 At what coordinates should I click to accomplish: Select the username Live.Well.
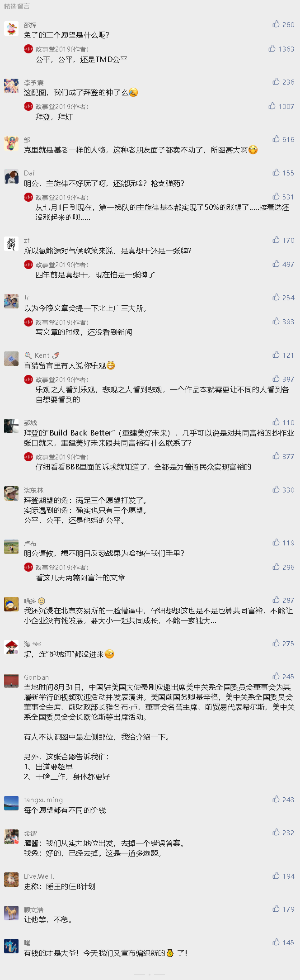pos(39,876)
